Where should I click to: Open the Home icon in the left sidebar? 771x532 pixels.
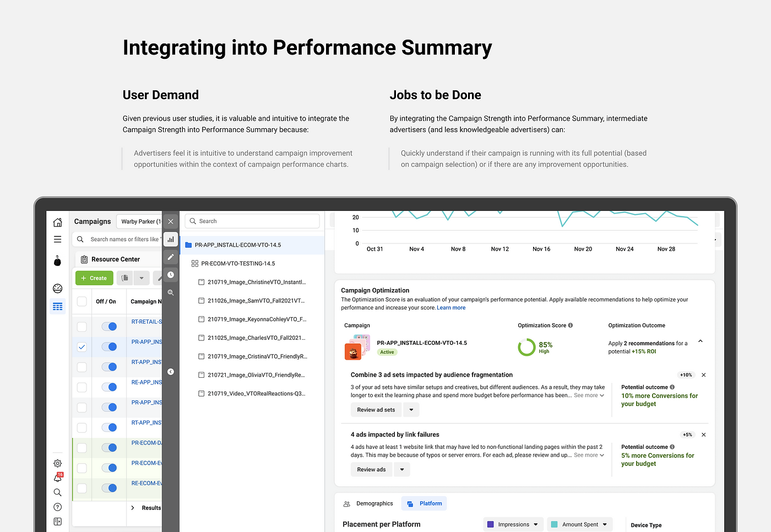[x=57, y=222]
